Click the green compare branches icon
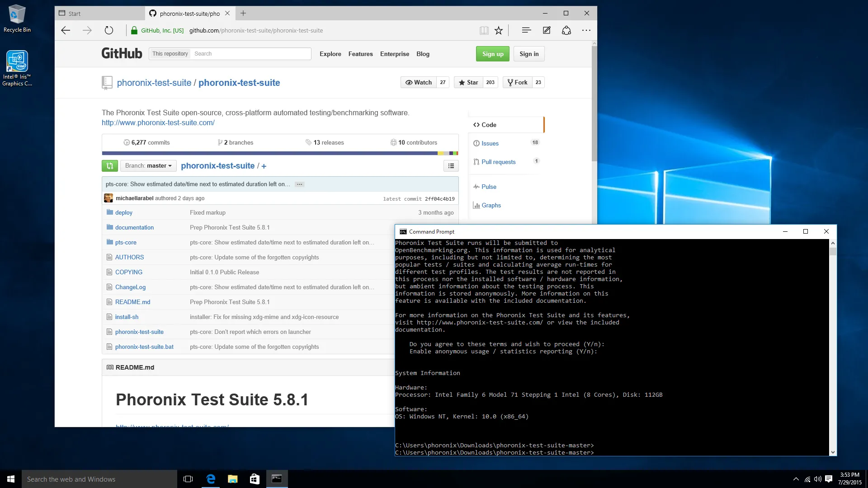 pos(109,166)
